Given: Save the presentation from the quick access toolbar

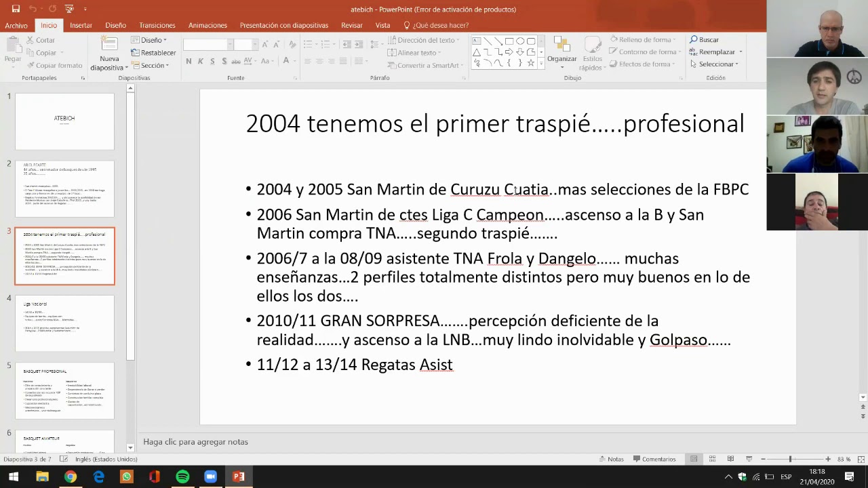Looking at the screenshot, I should click(16, 9).
